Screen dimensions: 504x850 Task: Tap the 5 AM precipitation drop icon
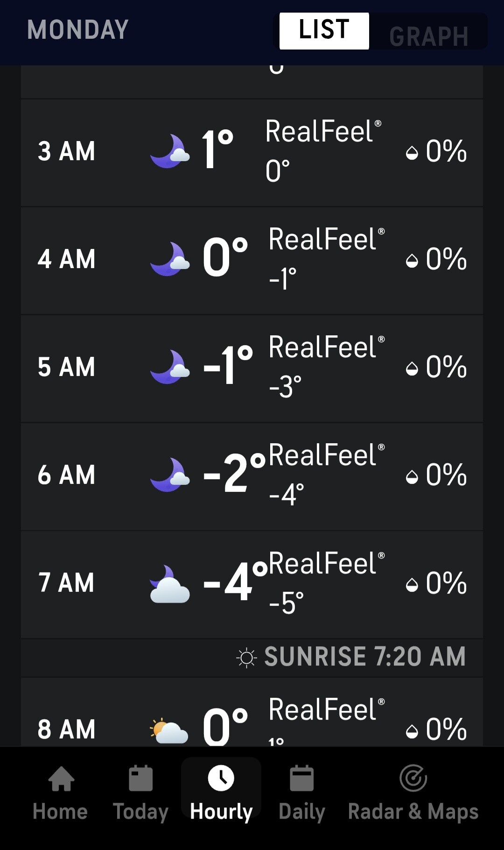point(412,369)
